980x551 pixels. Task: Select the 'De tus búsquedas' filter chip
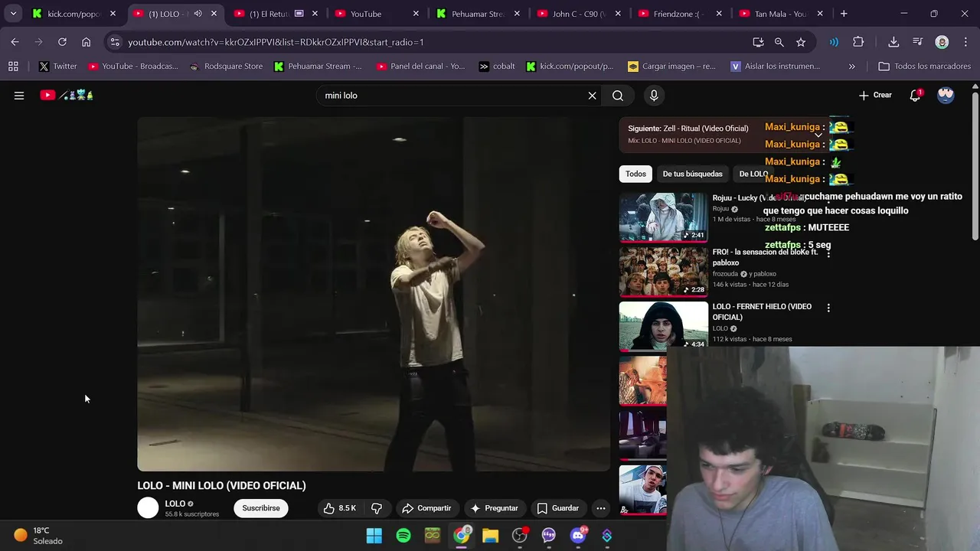(x=692, y=174)
